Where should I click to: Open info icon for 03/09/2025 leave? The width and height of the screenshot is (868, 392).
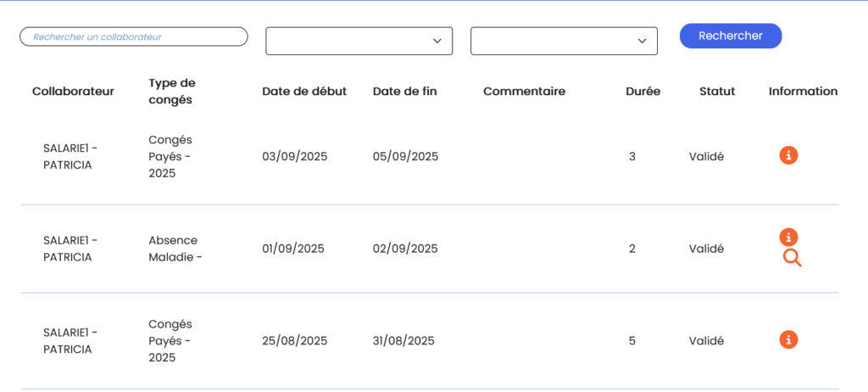(x=788, y=155)
